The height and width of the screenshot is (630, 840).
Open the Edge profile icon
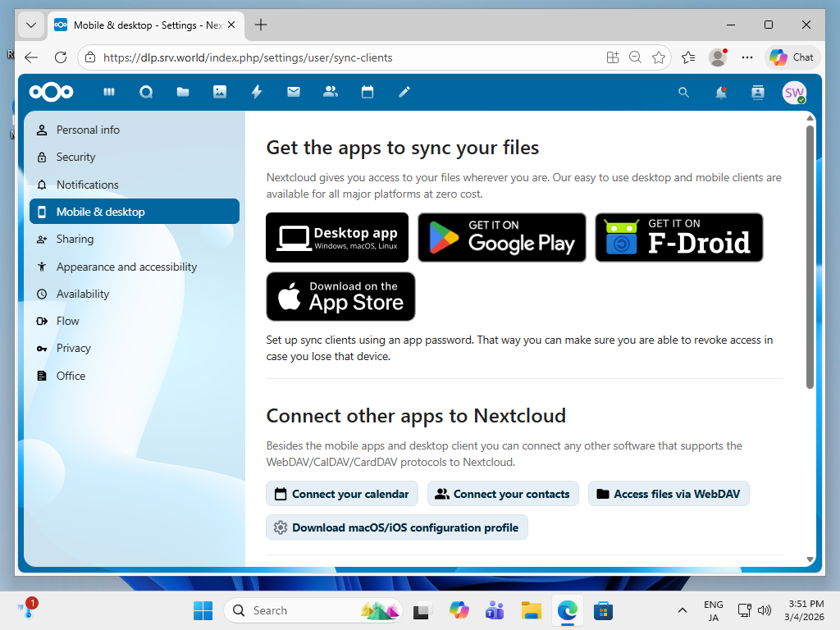(718, 57)
